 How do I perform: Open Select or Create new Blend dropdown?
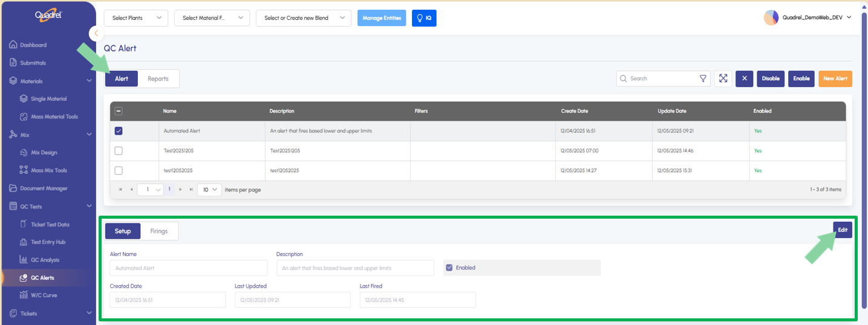(304, 18)
